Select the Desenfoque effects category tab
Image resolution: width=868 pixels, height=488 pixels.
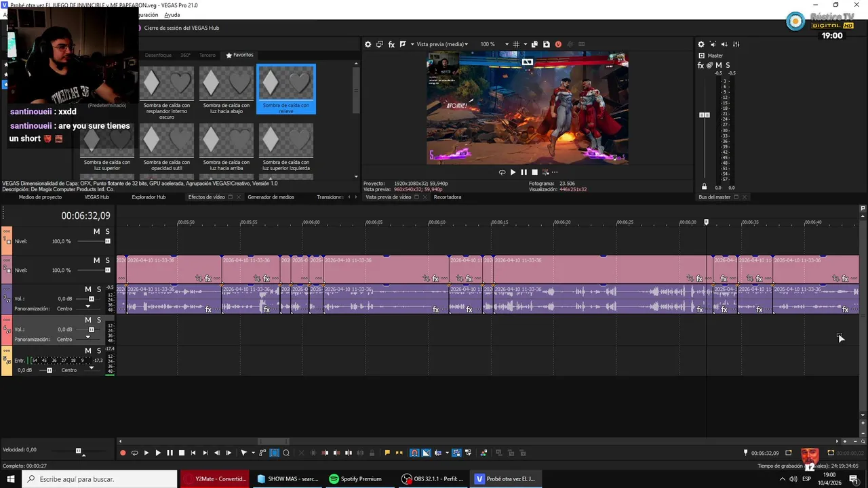coord(158,55)
